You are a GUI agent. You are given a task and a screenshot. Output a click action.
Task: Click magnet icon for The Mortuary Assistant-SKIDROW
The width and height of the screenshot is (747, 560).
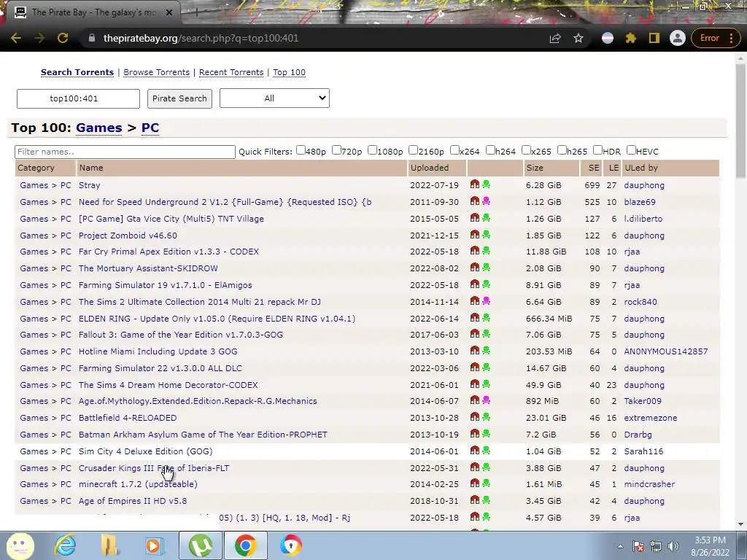pos(474,267)
